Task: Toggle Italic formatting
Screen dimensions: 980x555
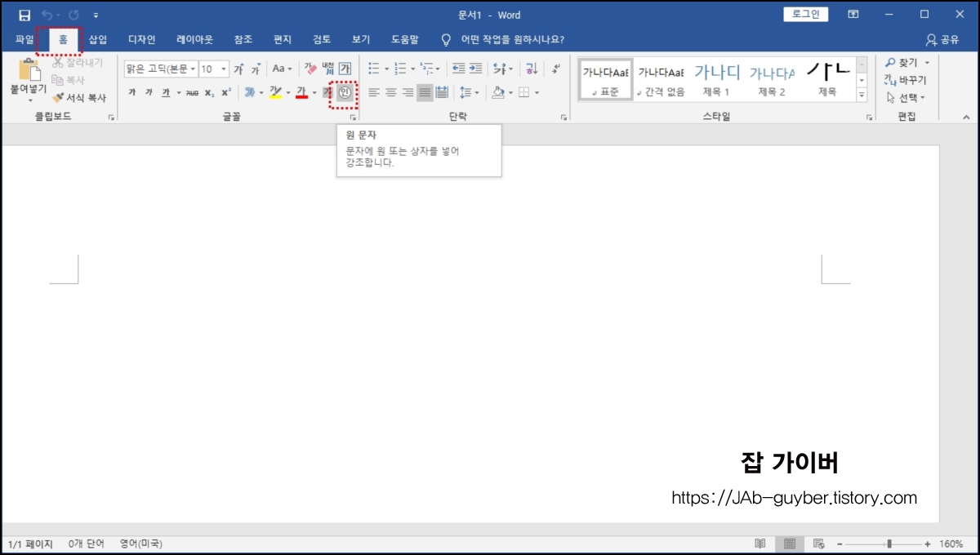Action: (x=149, y=92)
